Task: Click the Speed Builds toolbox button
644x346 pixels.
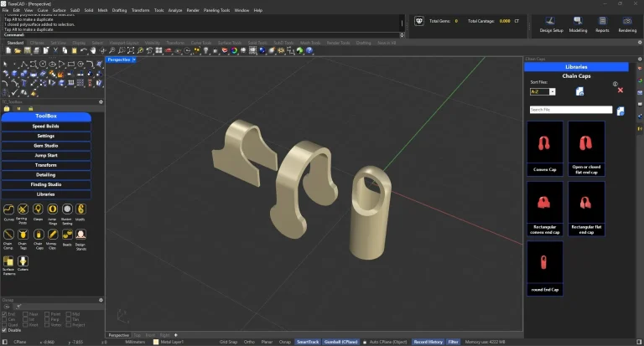Action: click(46, 126)
